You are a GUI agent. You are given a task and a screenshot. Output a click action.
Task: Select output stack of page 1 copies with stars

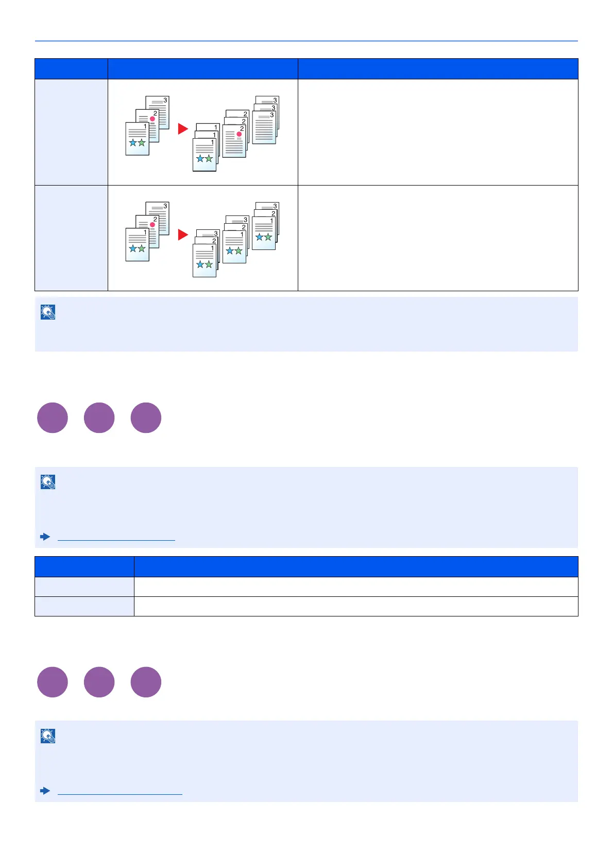click(206, 147)
